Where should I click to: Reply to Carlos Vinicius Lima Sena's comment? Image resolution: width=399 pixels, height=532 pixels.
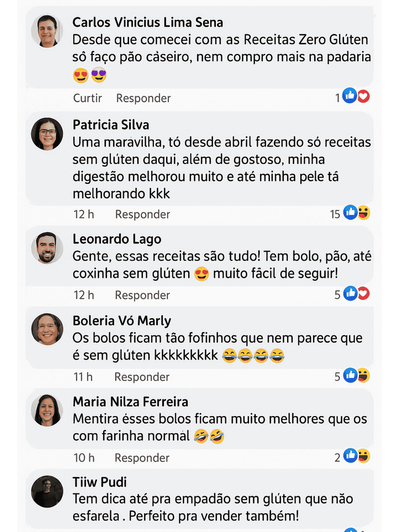[x=143, y=98]
